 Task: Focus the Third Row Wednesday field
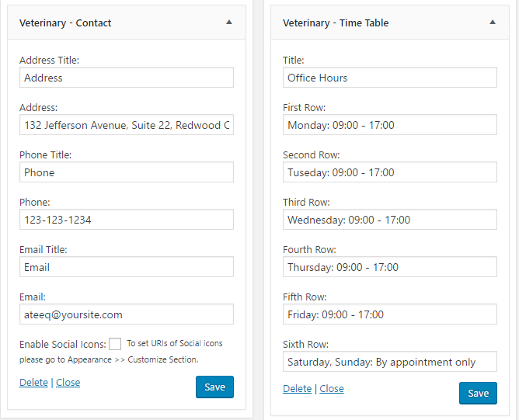pos(389,220)
